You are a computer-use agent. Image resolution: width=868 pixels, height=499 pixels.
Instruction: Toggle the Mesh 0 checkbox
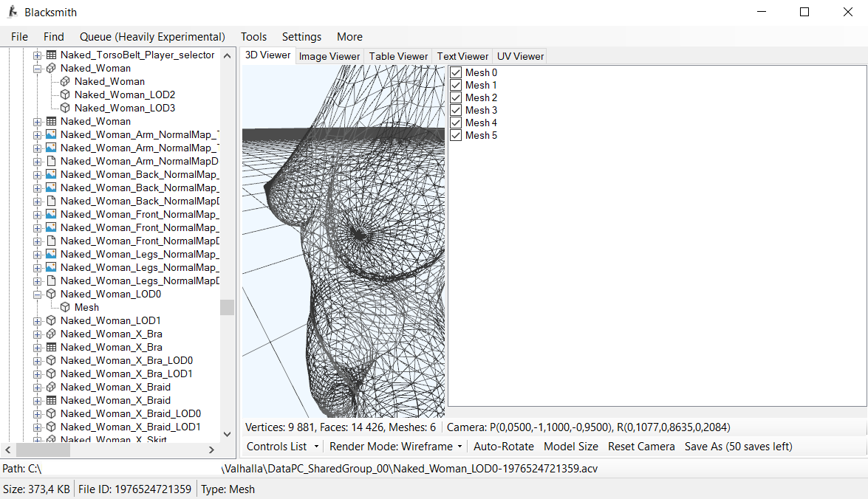tap(456, 72)
